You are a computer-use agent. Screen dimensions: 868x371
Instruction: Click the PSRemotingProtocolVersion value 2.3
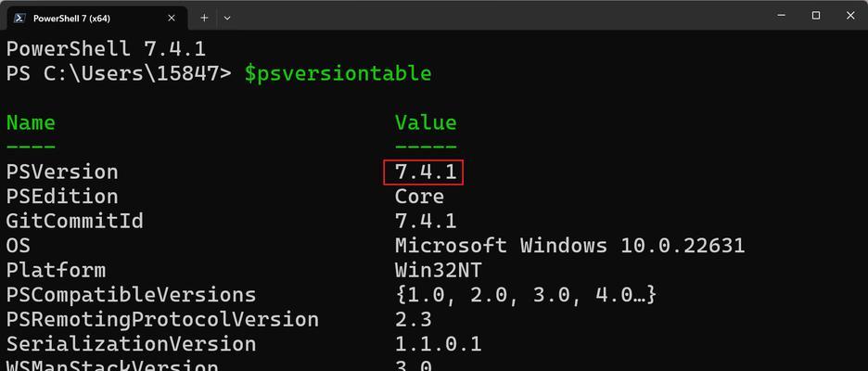414,319
